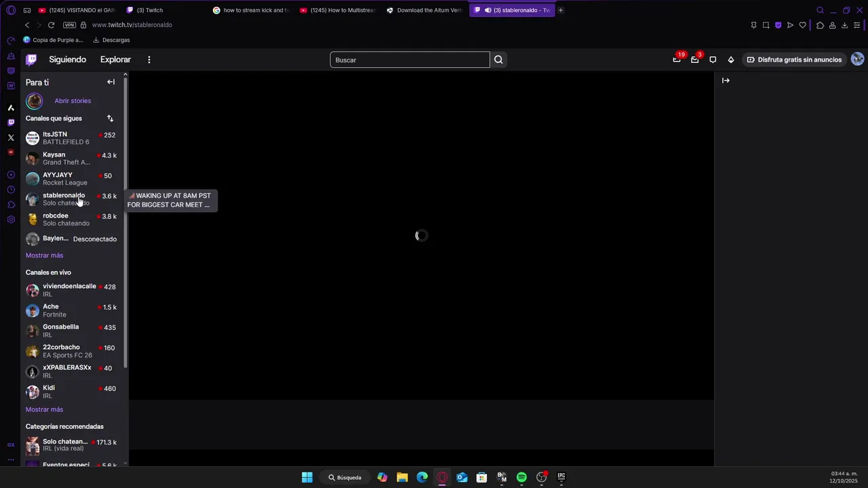
Task: Open Kidi channel
Action: [73, 392]
